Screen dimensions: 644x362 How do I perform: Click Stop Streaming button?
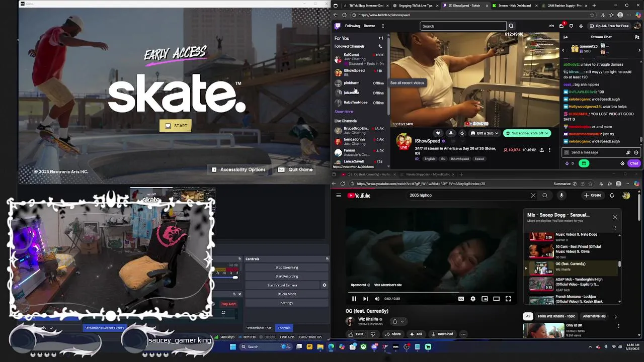coord(286,267)
